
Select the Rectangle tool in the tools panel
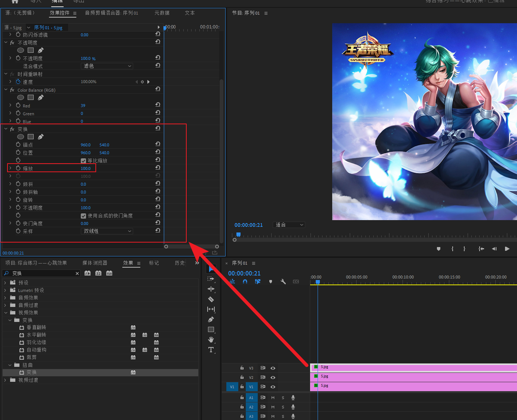point(211,329)
